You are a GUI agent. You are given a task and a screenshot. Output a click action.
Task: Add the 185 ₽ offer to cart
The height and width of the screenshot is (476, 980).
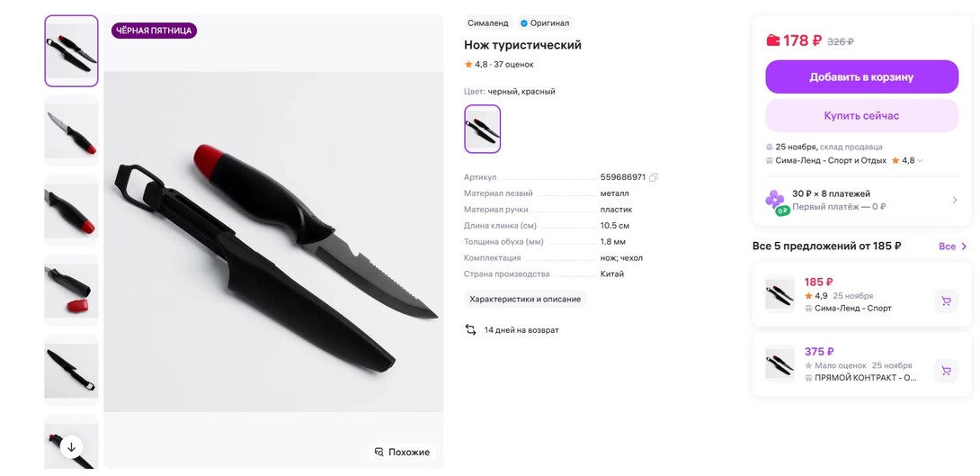click(x=946, y=301)
